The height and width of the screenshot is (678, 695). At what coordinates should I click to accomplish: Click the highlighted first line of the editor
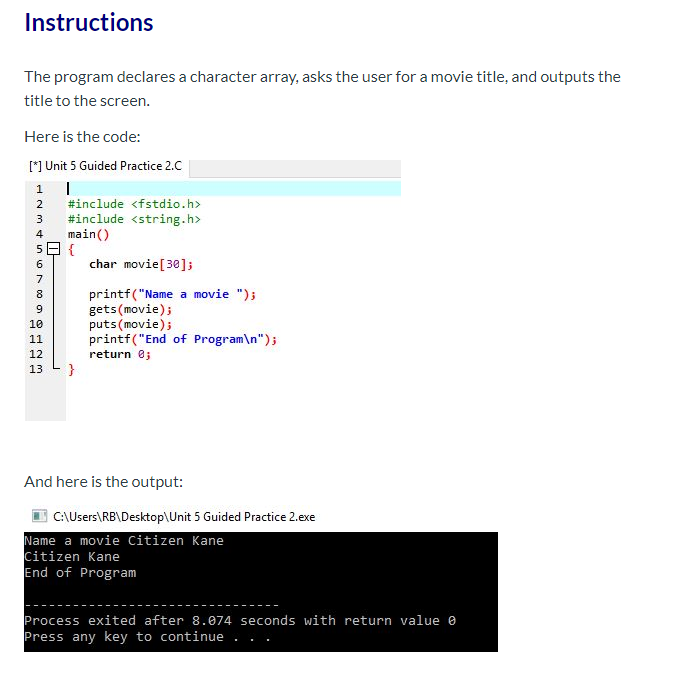pos(234,189)
